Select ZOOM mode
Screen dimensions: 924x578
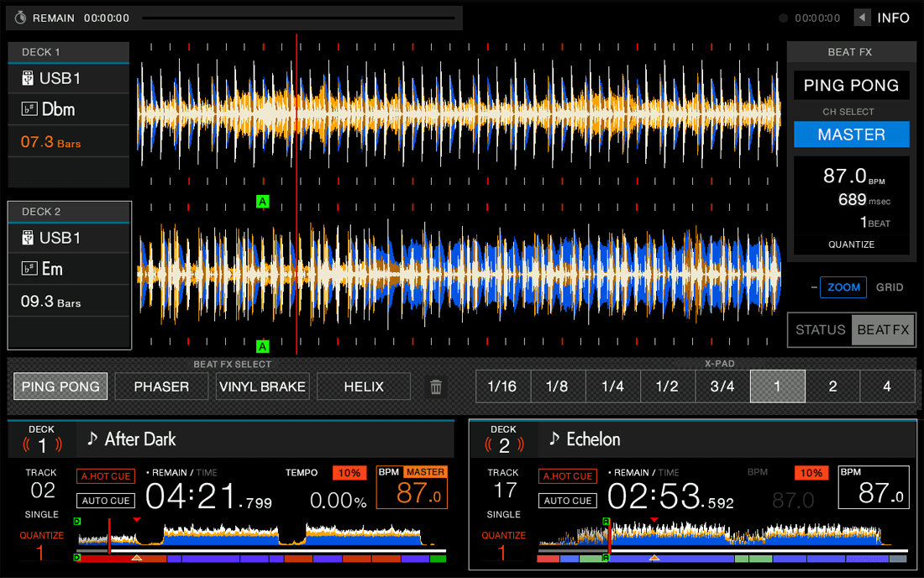[x=843, y=287]
